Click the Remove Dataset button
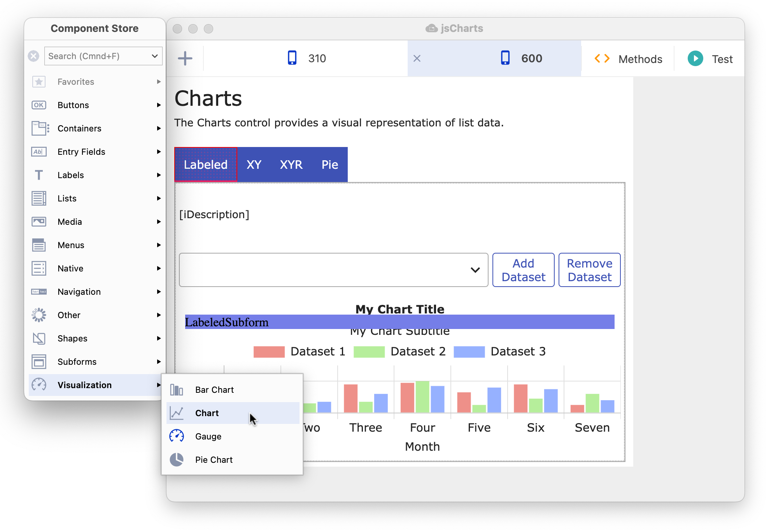This screenshot has height=532, width=769. click(x=590, y=270)
